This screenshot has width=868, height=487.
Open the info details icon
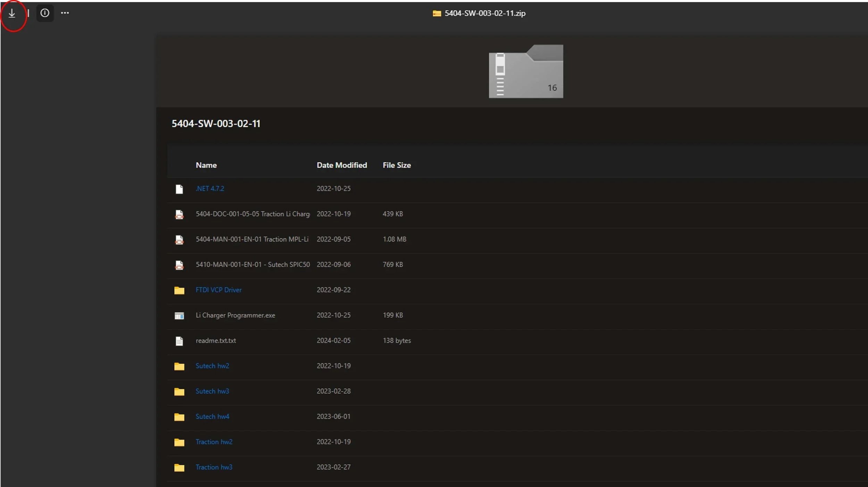click(45, 13)
